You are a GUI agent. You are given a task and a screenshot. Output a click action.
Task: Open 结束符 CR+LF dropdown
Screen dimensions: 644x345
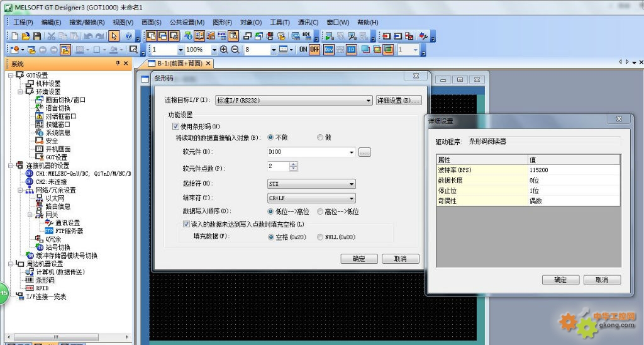tap(311, 198)
